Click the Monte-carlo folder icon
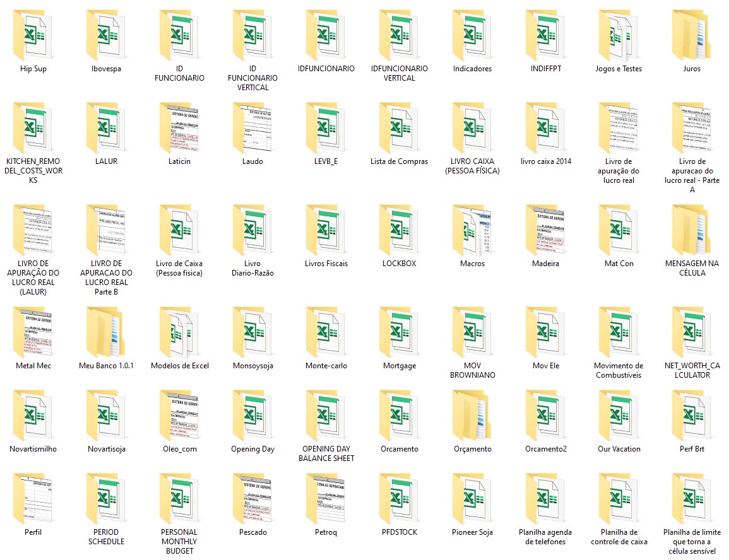Viewport: 729px width, 560px height. 326,332
